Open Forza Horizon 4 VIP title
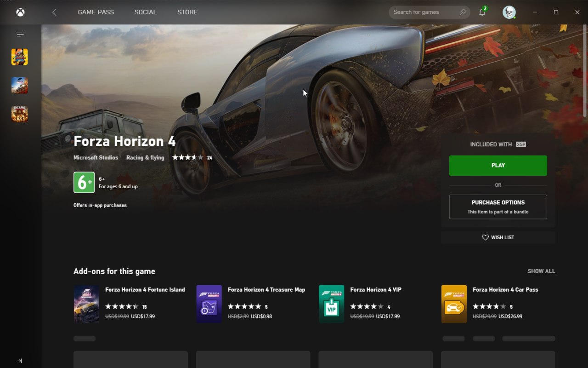 376,290
